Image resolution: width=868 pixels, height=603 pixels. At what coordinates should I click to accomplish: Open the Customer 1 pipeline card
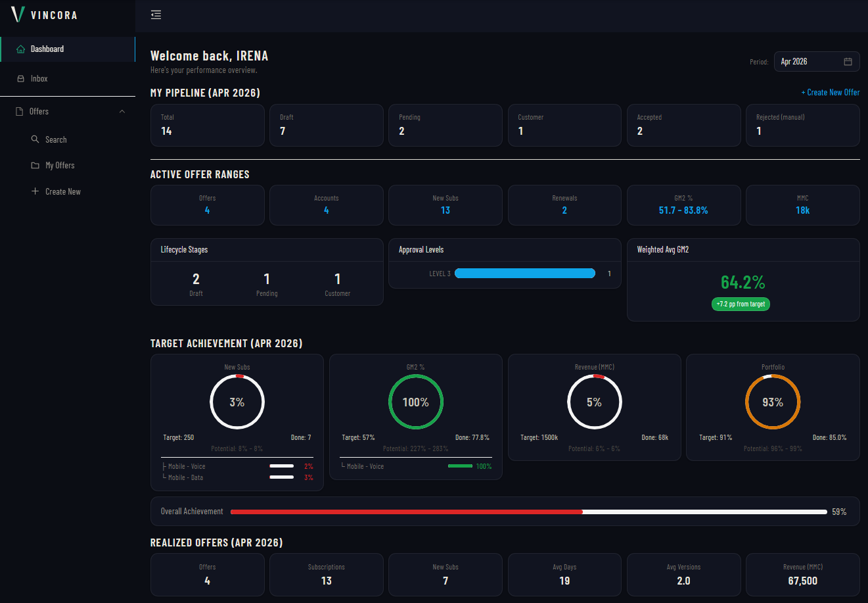[x=564, y=125]
